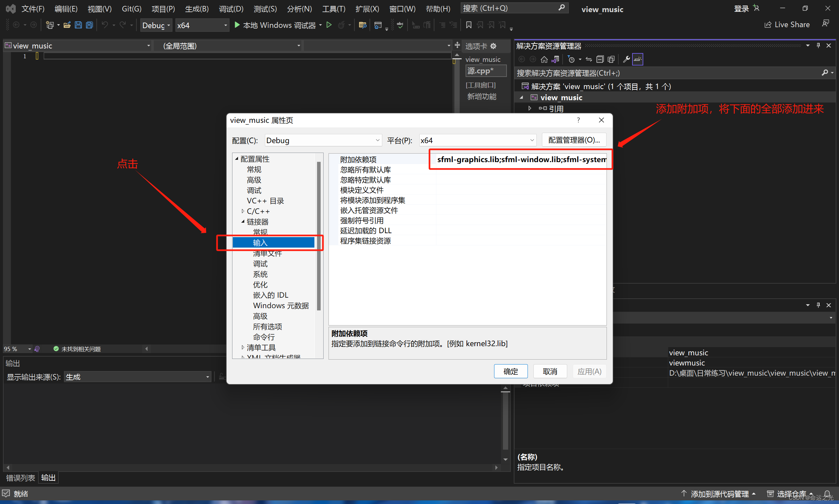The image size is (839, 504).
Task: Click the 确定 button
Action: 510,371
